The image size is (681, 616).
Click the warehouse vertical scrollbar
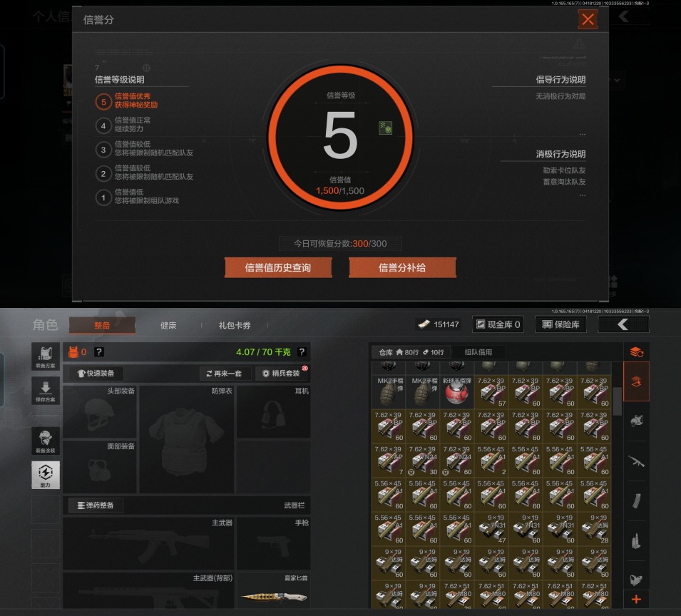click(x=617, y=401)
